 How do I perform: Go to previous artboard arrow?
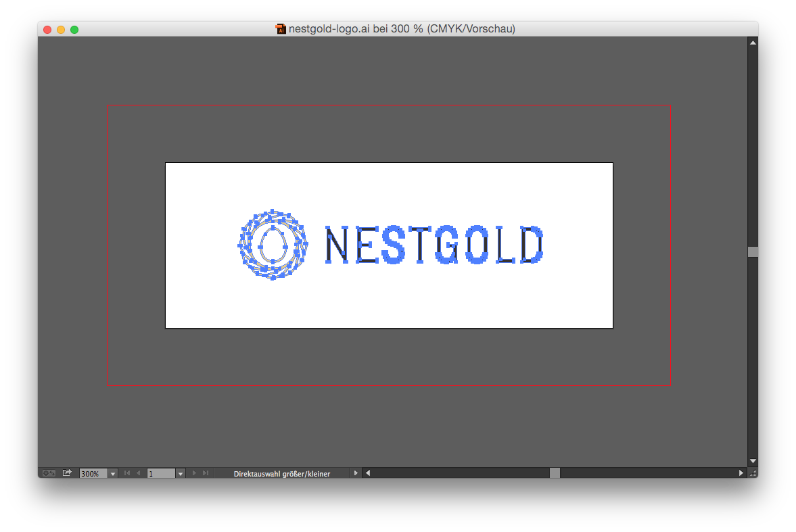(x=138, y=473)
